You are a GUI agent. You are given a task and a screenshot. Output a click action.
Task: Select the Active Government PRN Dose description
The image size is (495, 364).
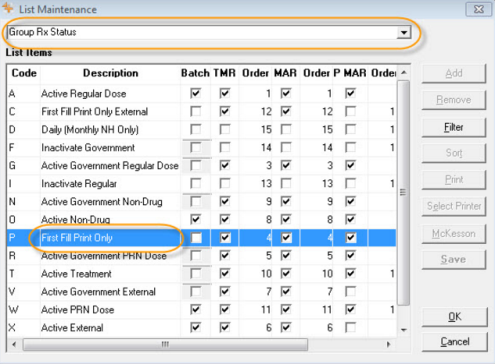point(104,256)
